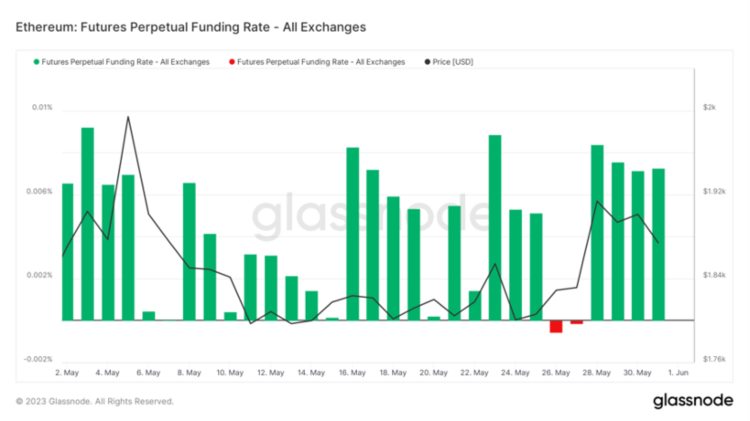750x421 pixels.
Task: Click the green legend dot for Funding Rate
Action: click(x=36, y=62)
